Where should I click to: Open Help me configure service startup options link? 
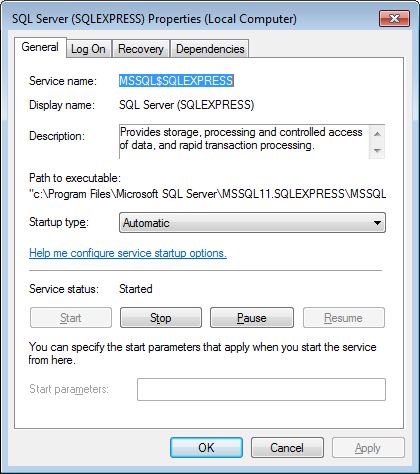click(128, 253)
